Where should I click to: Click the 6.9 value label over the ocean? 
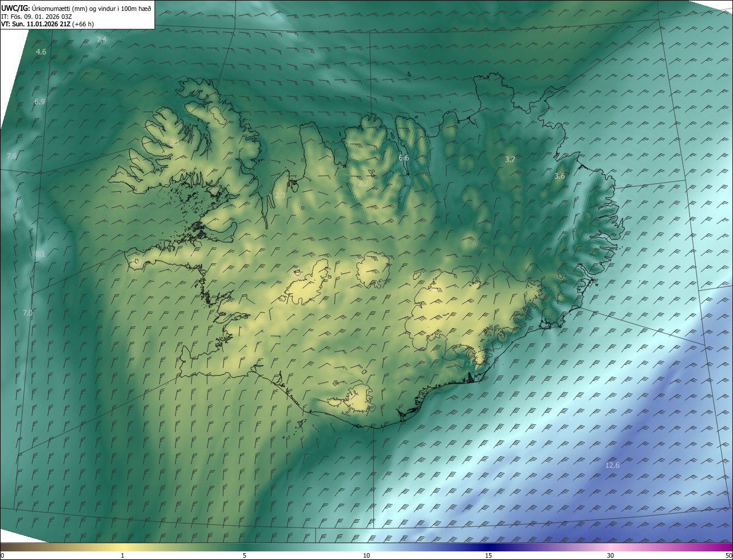coord(40,101)
